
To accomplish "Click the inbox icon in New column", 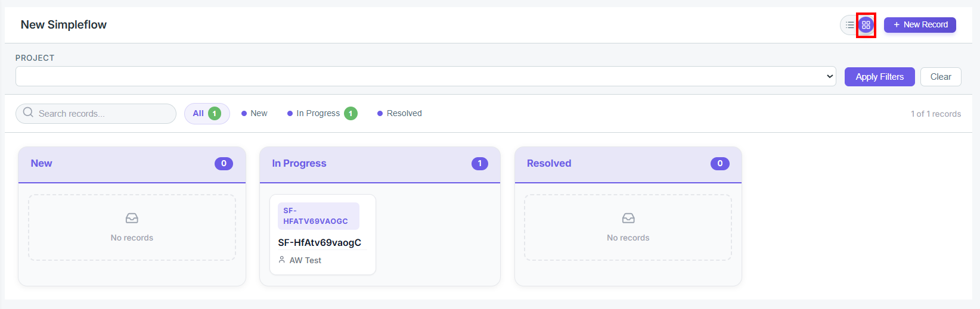I will pyautogui.click(x=132, y=218).
